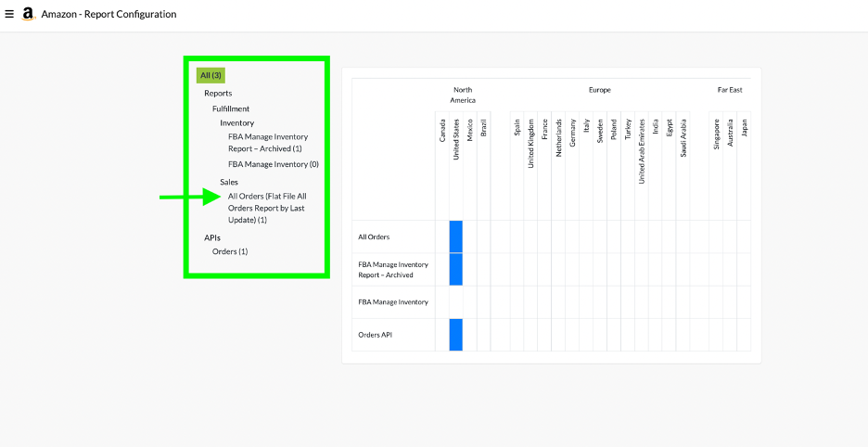This screenshot has width=868, height=447.
Task: Click the Sweden column header
Action: [x=600, y=131]
